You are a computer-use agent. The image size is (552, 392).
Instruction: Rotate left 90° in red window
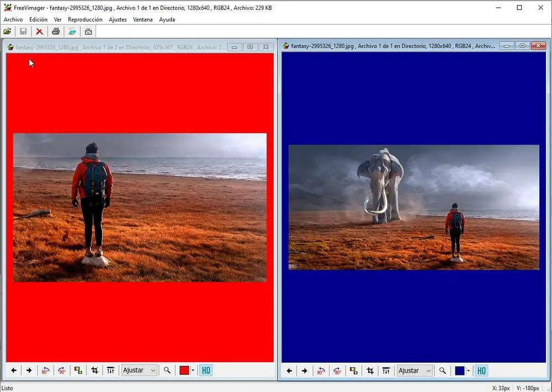coord(45,370)
